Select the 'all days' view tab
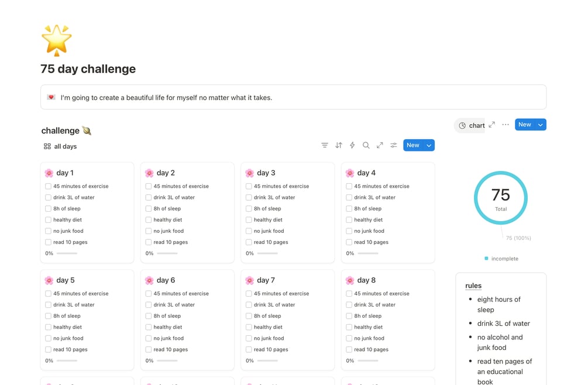Viewport: 588px width, 385px height. click(60, 146)
